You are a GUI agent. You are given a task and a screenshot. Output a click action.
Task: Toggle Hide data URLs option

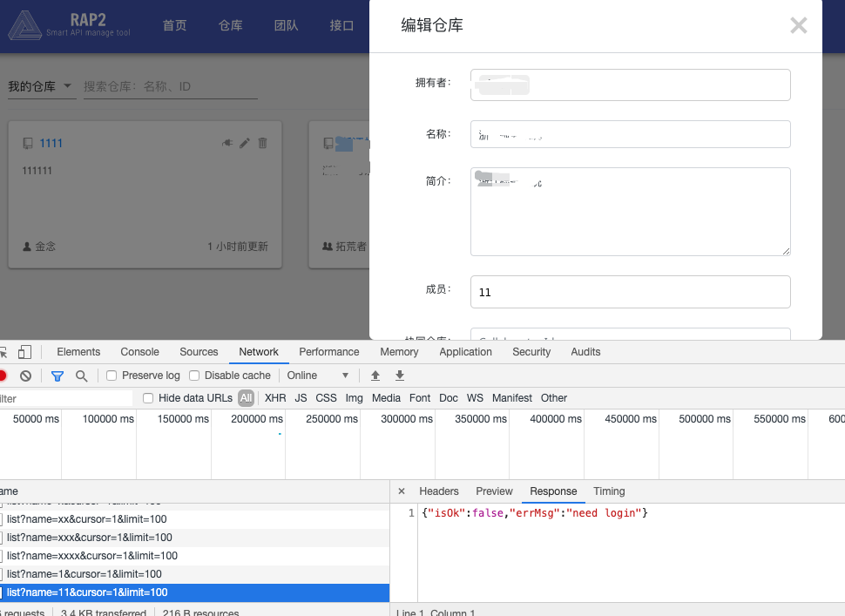click(147, 397)
